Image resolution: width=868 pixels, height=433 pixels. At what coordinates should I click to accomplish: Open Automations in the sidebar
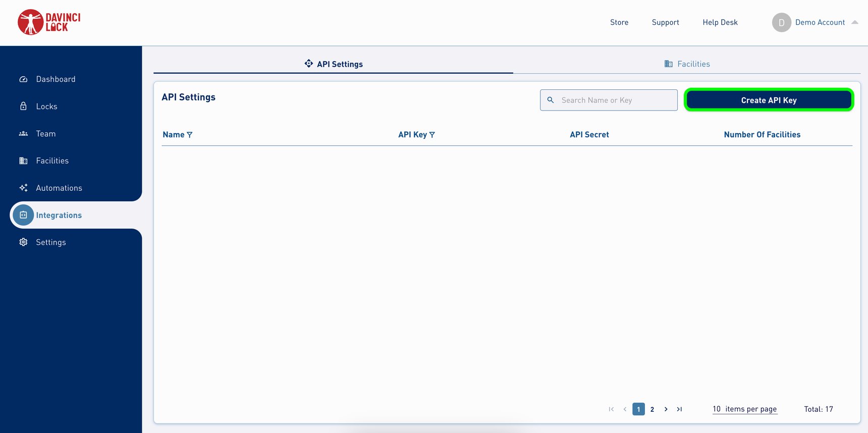click(x=59, y=188)
